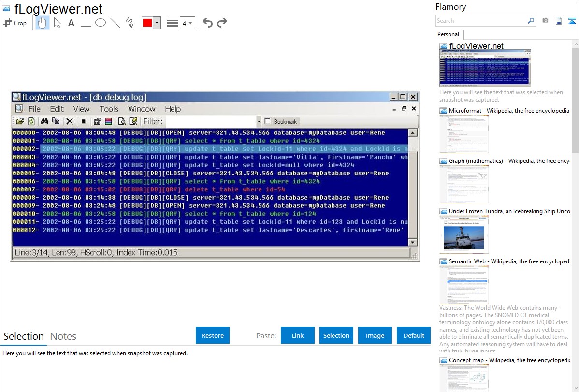This screenshot has height=392, width=579.
Task: Open the Concept map snapshot thumbnail
Action: (464, 378)
